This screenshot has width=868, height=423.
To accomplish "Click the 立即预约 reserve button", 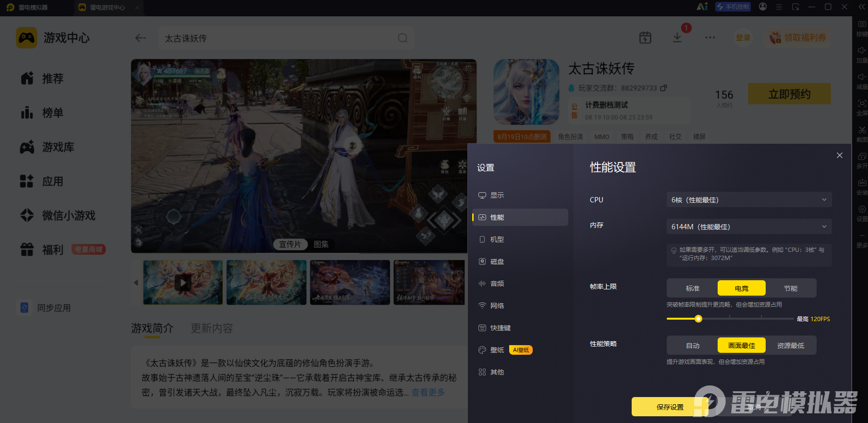I will pos(789,94).
